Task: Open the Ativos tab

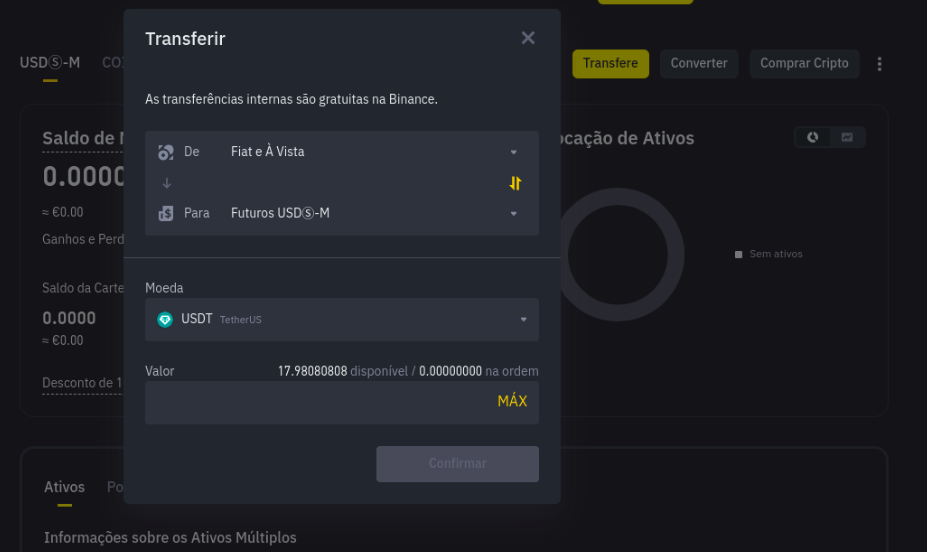Action: [x=64, y=487]
